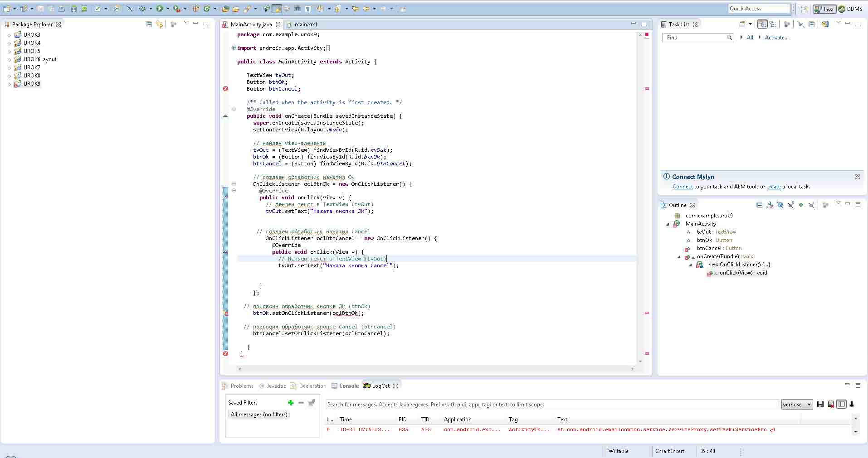Switch to the Java perspective button

[x=824, y=9]
